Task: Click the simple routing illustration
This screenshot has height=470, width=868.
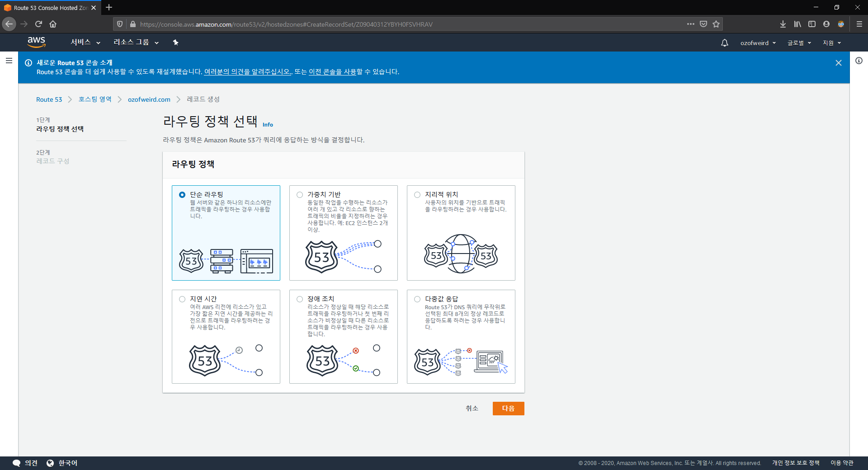Action: click(226, 261)
